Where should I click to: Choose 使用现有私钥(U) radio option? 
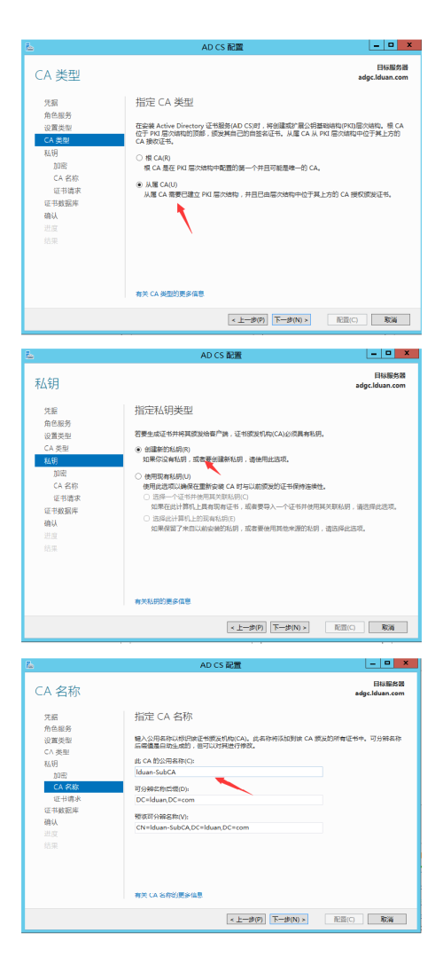(x=138, y=476)
